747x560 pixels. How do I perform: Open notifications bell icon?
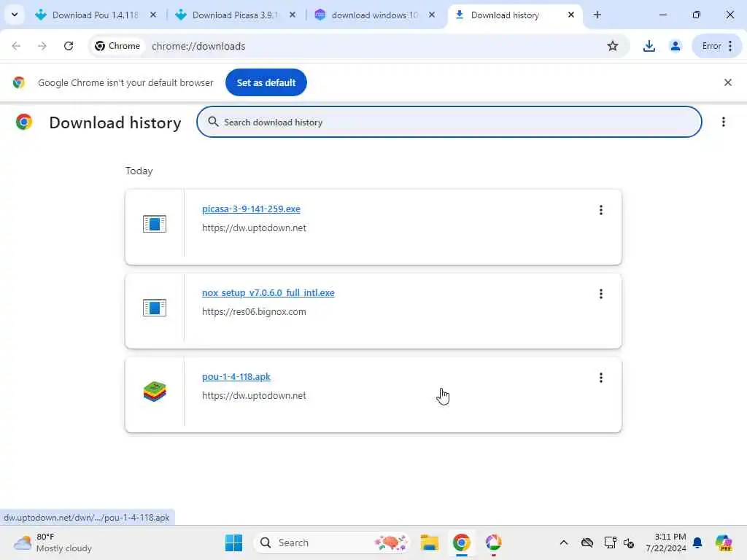click(697, 542)
